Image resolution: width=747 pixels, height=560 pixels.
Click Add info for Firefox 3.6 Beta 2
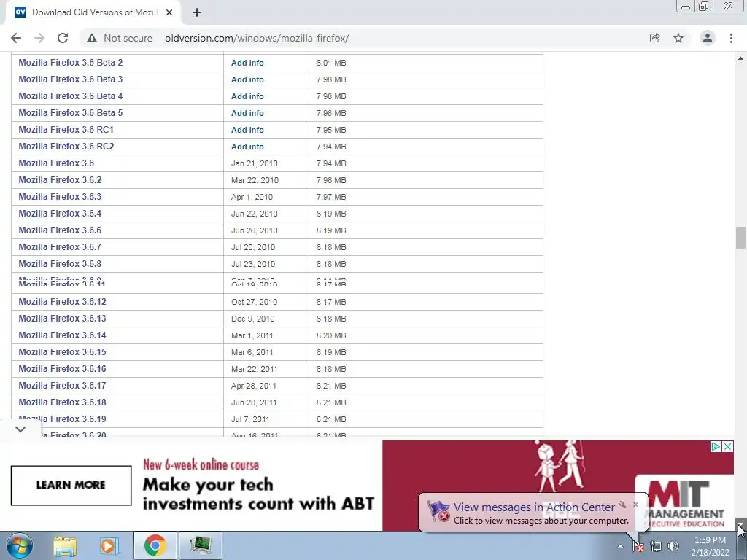click(x=247, y=63)
